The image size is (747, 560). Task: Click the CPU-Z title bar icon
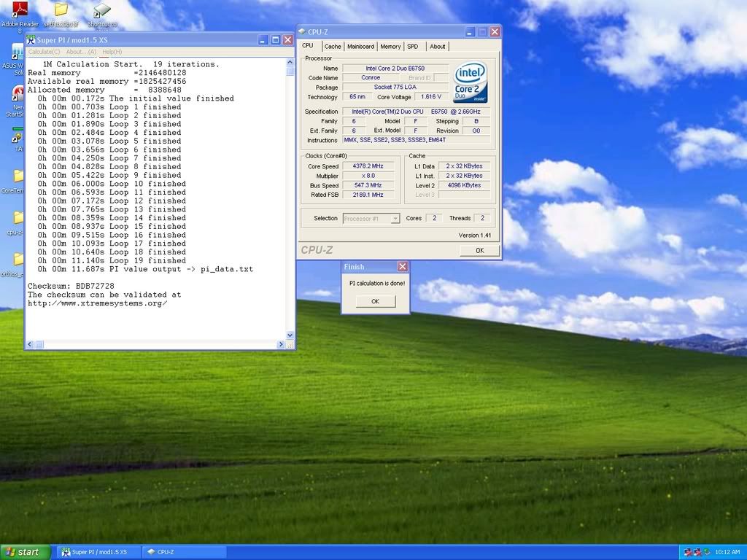[x=302, y=31]
